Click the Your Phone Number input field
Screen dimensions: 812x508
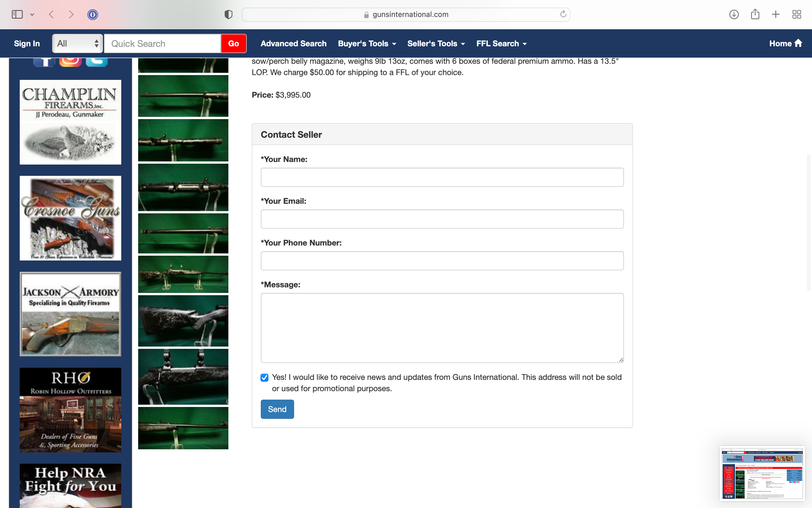[x=442, y=261]
